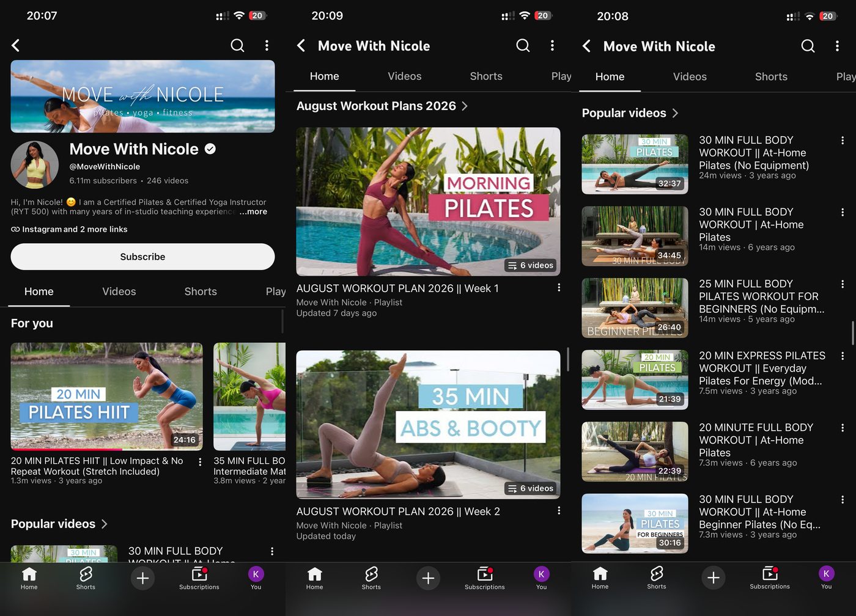Open options for 20 MIN PILATES HIIT video
Viewport: 856px width, 616px height.
pyautogui.click(x=200, y=462)
